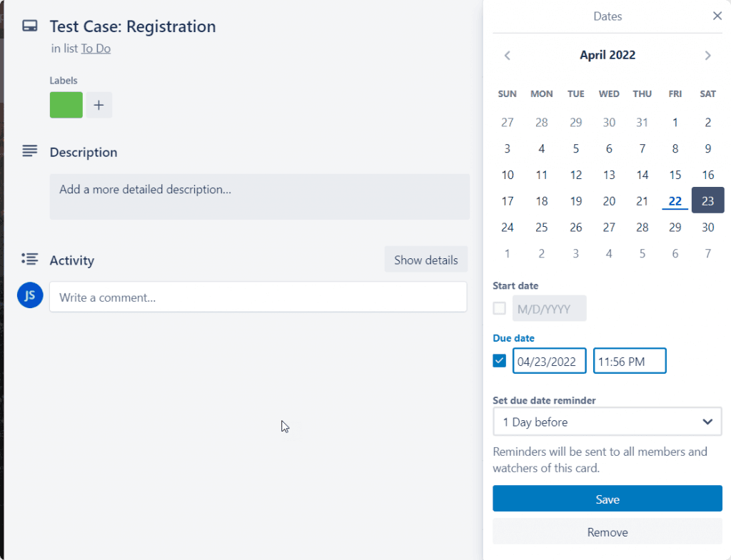Click Show details in Activity section
The width and height of the screenshot is (731, 560).
(425, 259)
